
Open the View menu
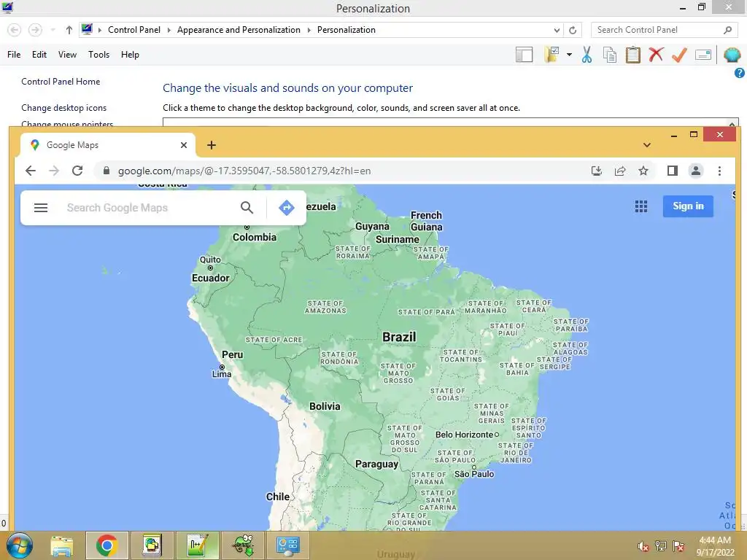pos(67,55)
